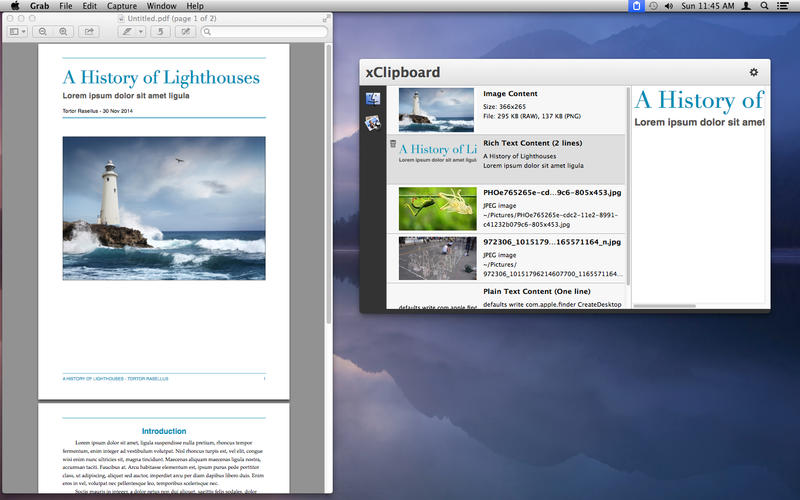Show the markup edit toolbar in Preview
The image size is (800, 500).
tap(185, 32)
